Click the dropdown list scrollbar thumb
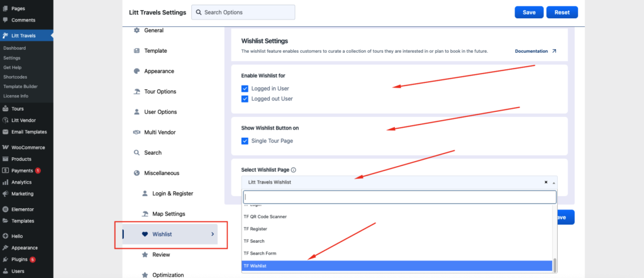This screenshot has height=278, width=644. click(x=555, y=265)
